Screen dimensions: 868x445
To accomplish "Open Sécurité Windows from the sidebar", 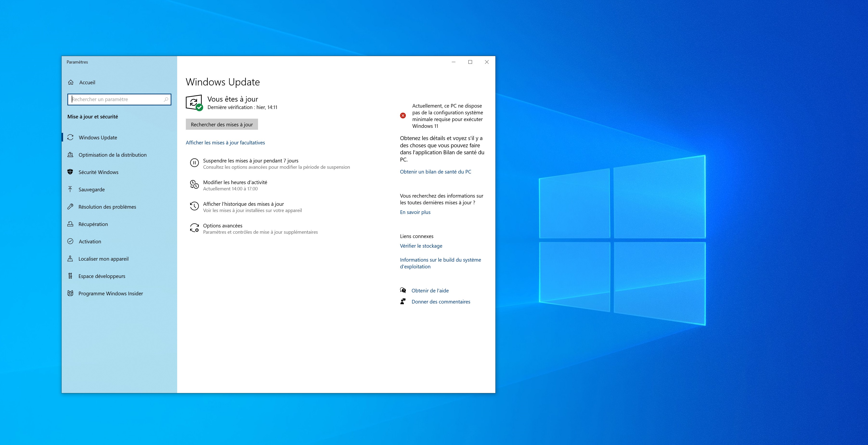I will coord(98,172).
